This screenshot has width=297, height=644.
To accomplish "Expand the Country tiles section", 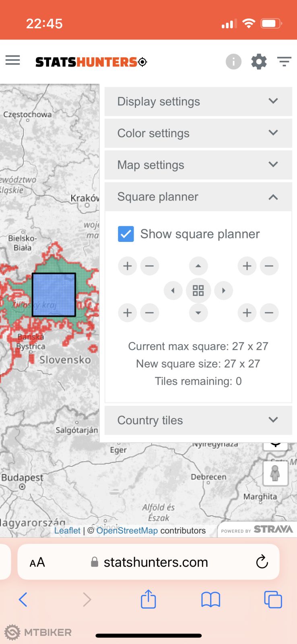I will 198,420.
